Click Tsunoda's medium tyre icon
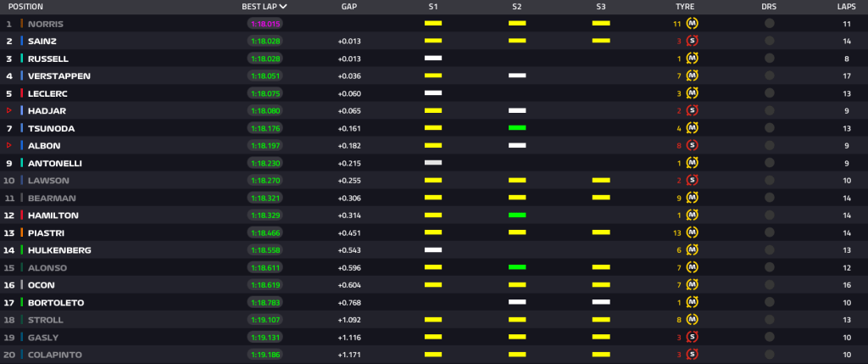The height and width of the screenshot is (364, 868). coord(692,128)
